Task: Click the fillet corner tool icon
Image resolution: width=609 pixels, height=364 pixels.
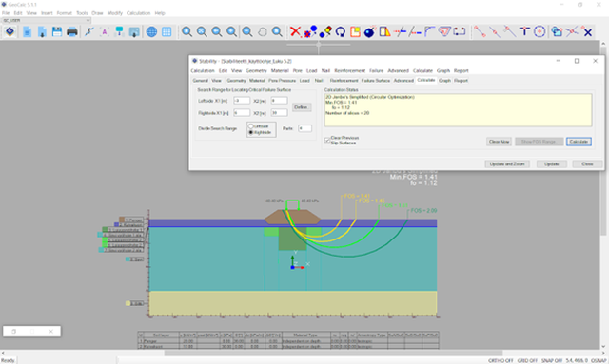Action: tap(429, 31)
